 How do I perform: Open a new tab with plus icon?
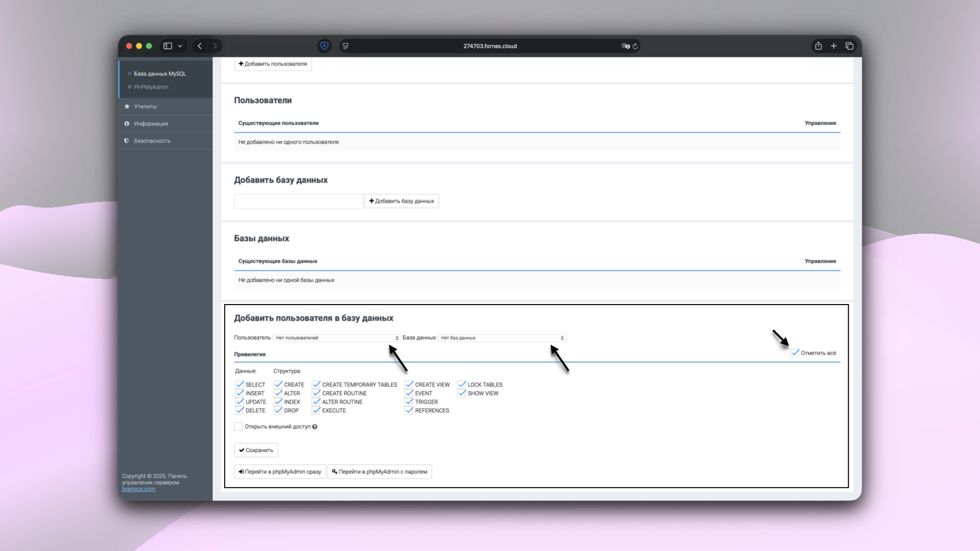(x=834, y=46)
